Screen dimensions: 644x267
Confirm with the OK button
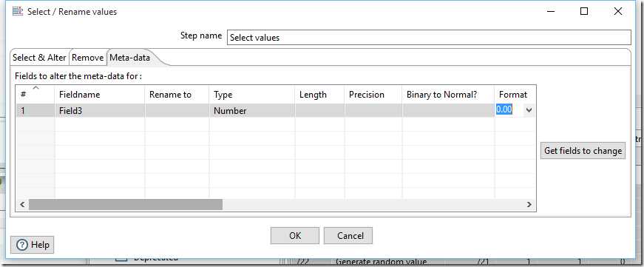point(295,236)
